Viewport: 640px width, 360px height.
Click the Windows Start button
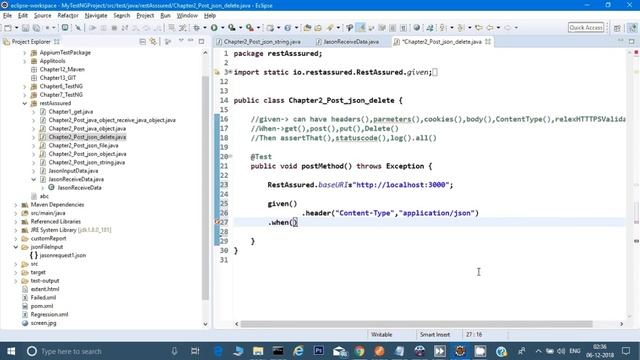pos(11,351)
